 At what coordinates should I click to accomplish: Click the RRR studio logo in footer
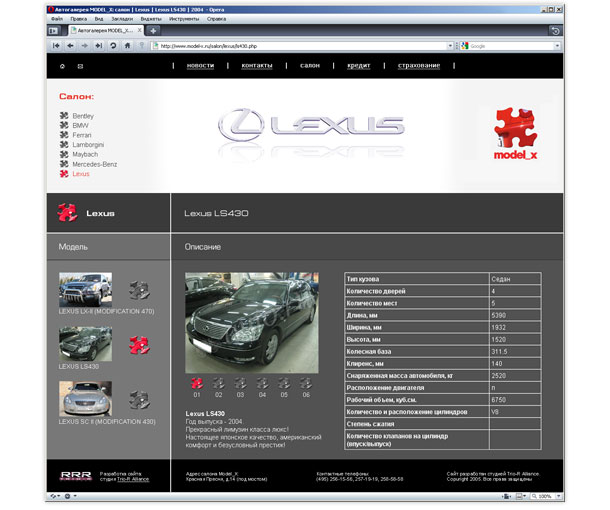click(76, 476)
